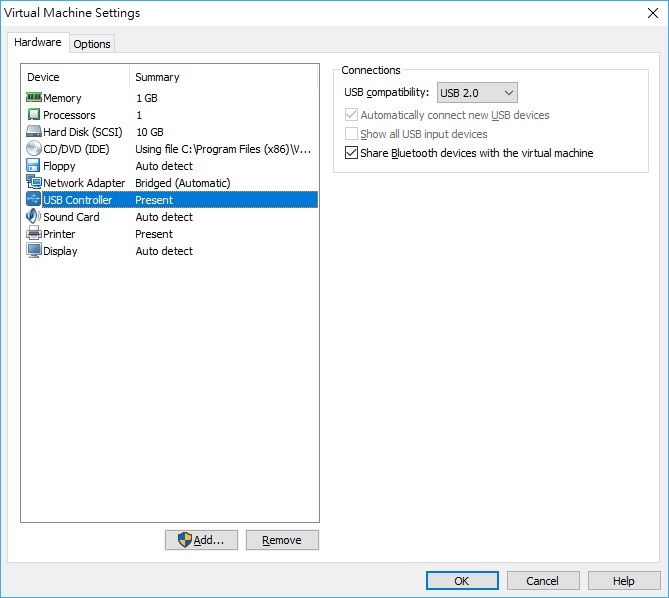669x598 pixels.
Task: Toggle Automatically connect new USB devices
Action: pyautogui.click(x=351, y=115)
